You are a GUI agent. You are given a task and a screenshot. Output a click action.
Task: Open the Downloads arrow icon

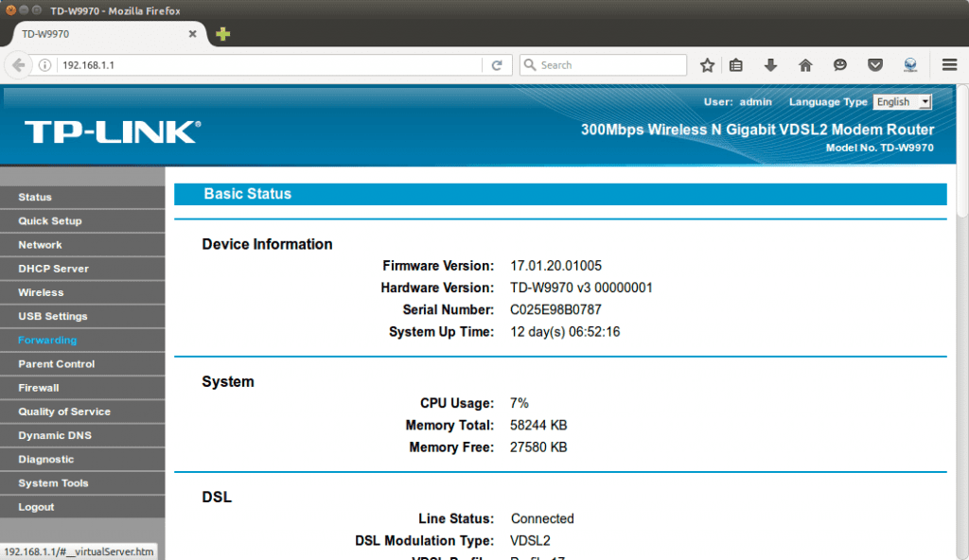[x=770, y=65]
